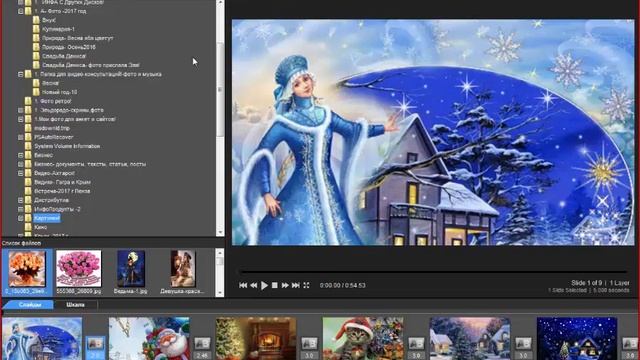Expand the PSAutoRecover folder

[20, 137]
